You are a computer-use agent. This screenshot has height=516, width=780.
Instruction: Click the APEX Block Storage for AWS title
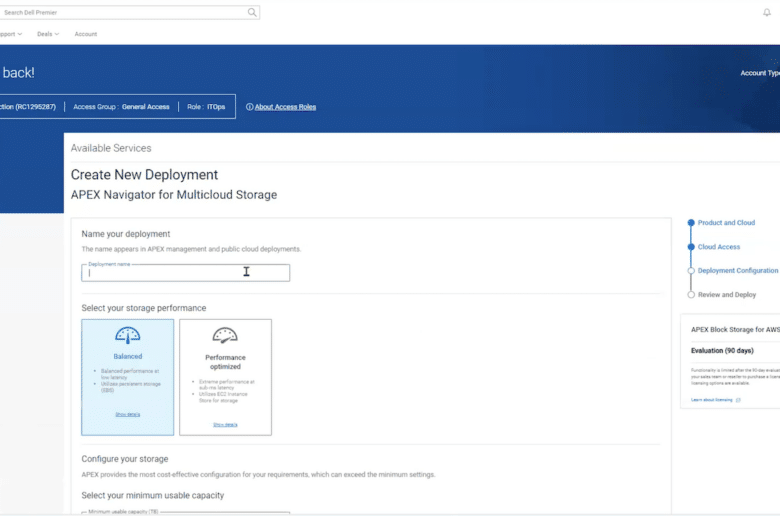735,329
